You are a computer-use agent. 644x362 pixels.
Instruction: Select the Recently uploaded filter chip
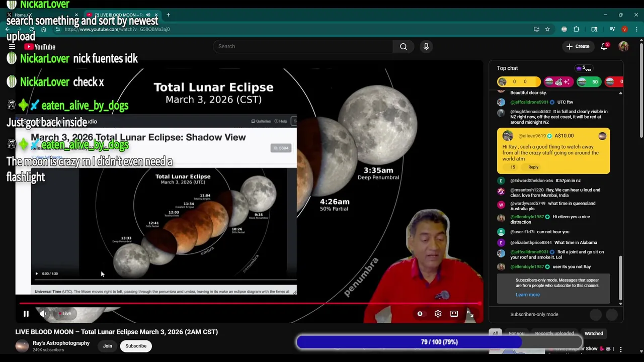554,333
